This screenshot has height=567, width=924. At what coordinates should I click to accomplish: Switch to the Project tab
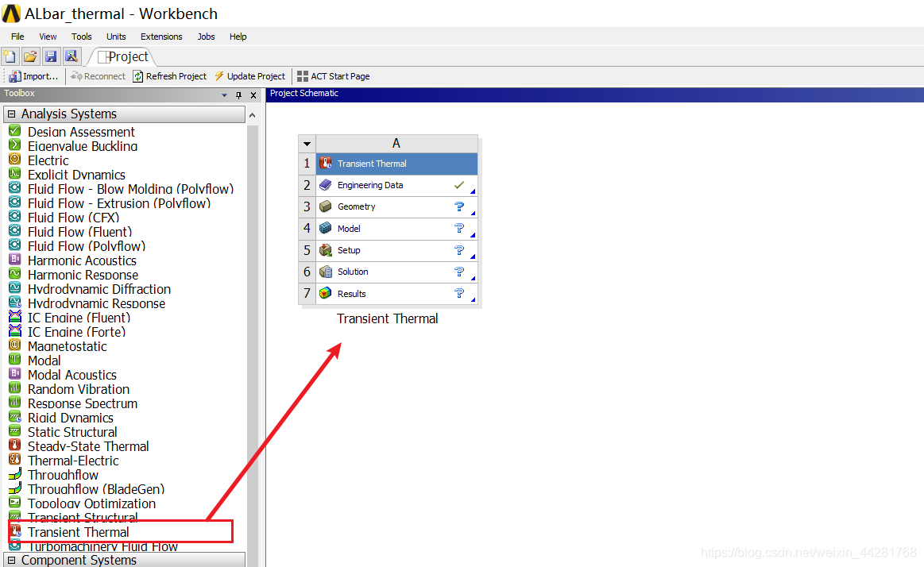122,56
